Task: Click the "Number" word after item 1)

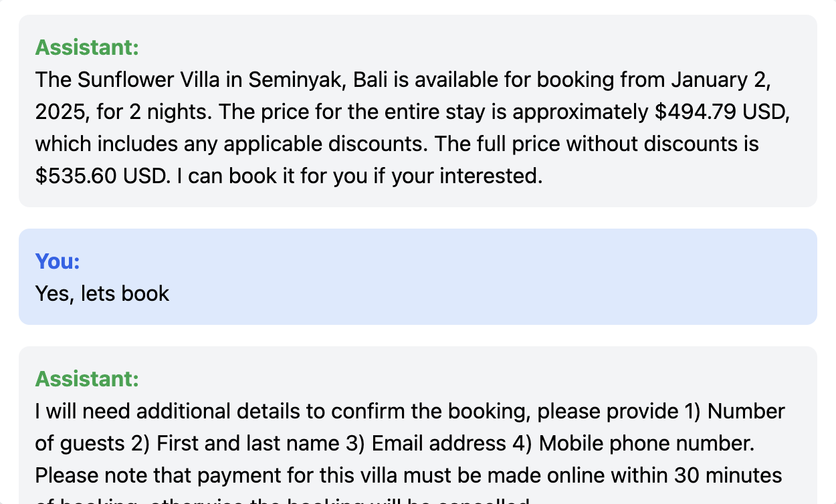Action: [x=746, y=411]
